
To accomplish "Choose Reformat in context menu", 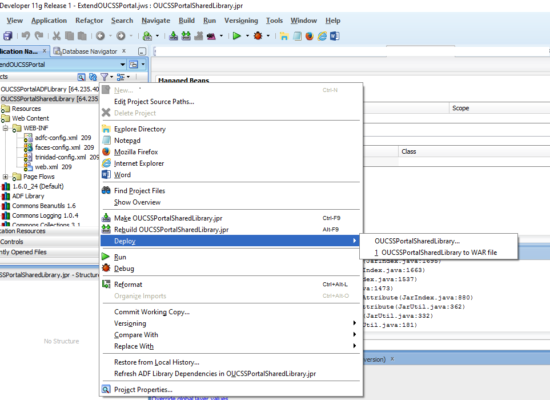I will (128, 284).
